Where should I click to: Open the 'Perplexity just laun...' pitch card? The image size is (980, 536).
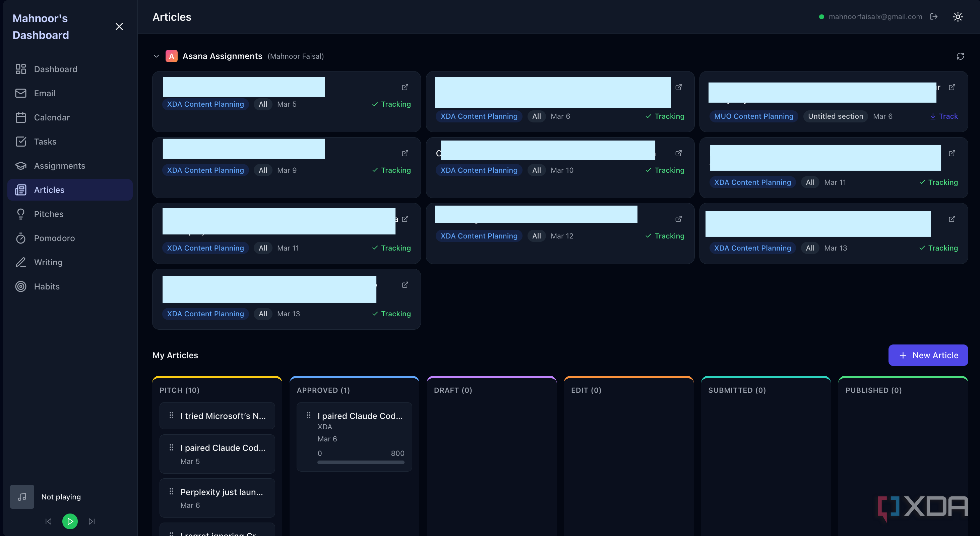click(x=217, y=498)
